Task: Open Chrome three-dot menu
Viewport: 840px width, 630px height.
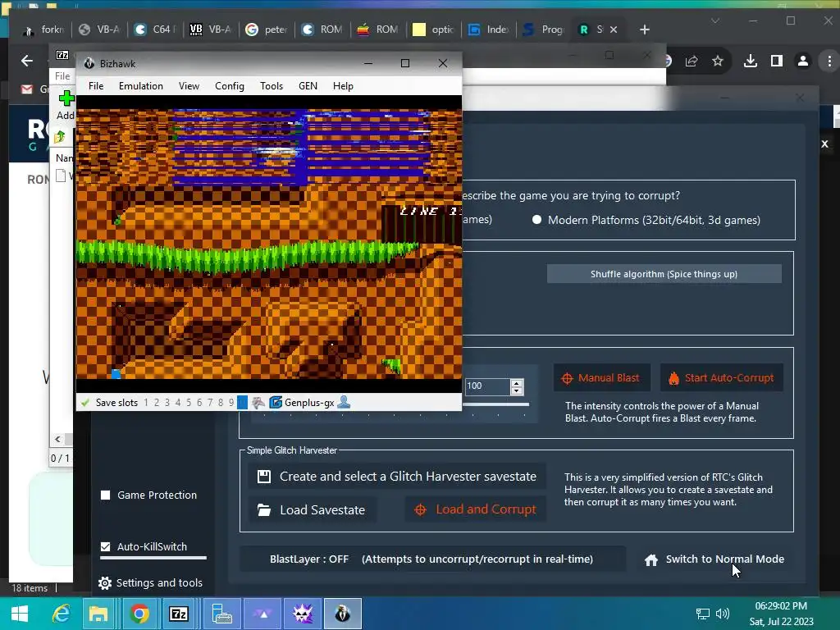Action: (x=829, y=61)
